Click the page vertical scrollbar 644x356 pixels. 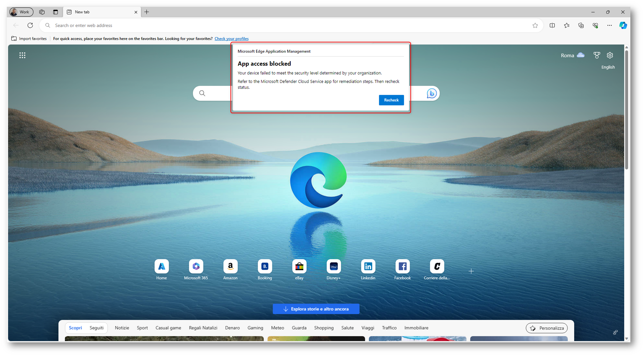[626, 110]
